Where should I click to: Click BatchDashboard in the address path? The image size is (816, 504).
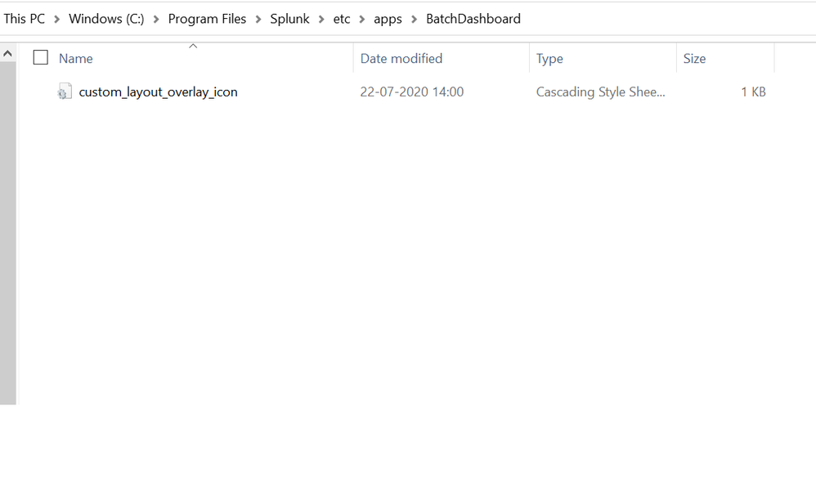[473, 19]
